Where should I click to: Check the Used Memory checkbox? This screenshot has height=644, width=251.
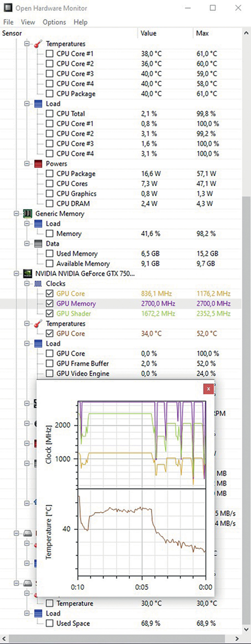[x=50, y=254]
